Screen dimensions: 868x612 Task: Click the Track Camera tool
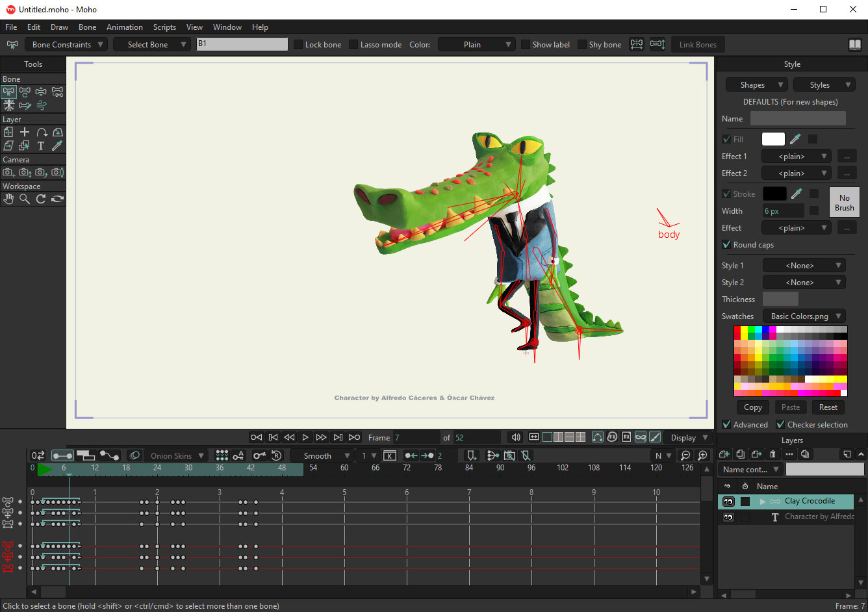click(x=8, y=172)
